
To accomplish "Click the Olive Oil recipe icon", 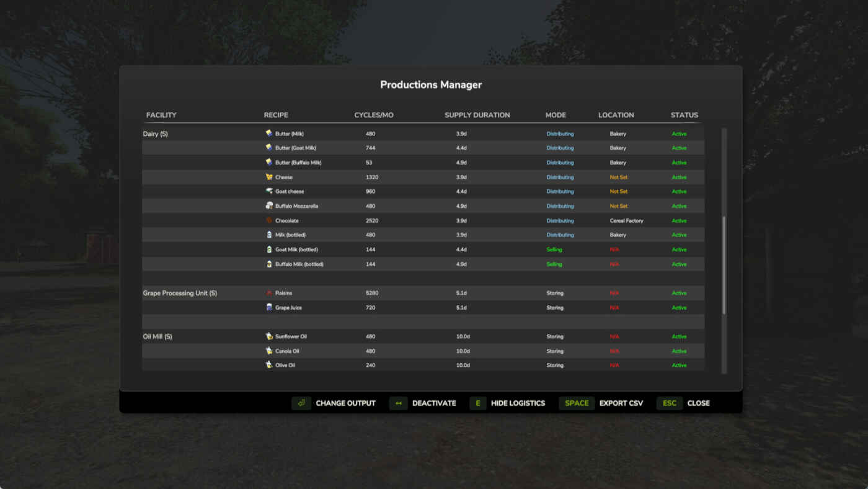I will pos(269,365).
